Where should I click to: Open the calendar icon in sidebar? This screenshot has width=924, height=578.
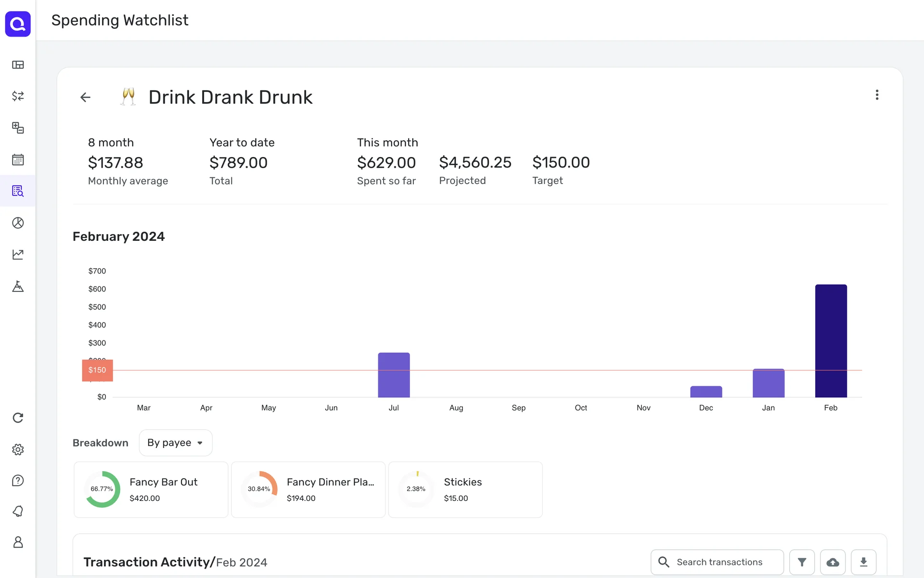[18, 159]
